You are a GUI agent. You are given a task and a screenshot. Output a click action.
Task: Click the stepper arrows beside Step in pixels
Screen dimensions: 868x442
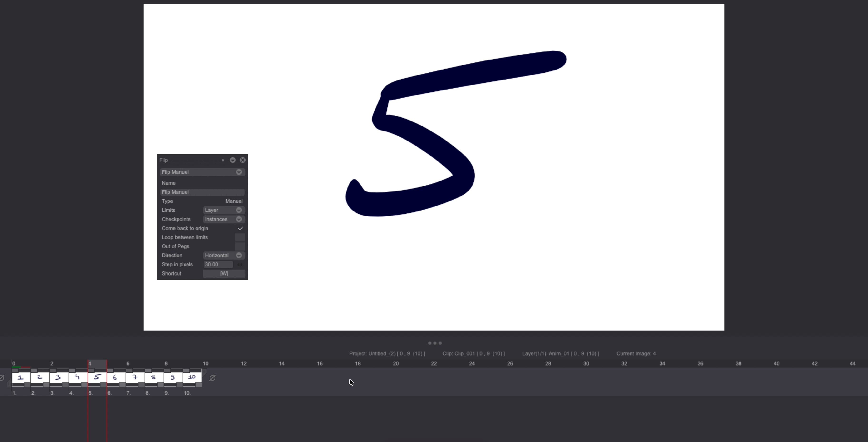coord(240,265)
